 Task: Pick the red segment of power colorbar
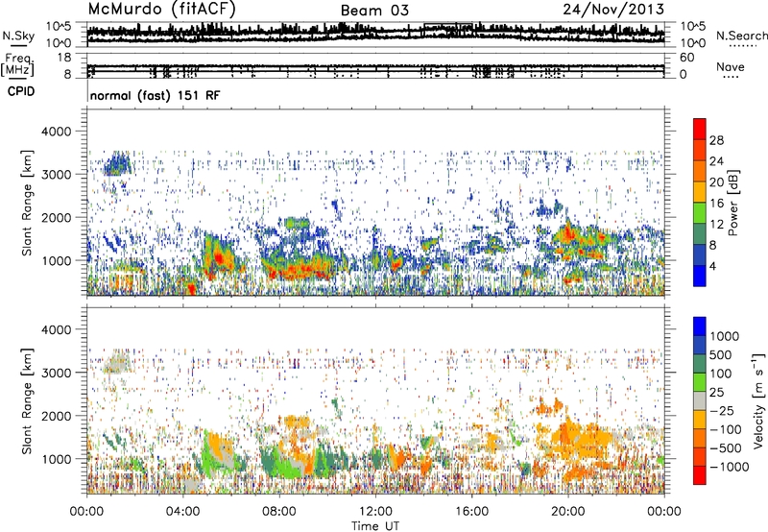[x=700, y=129]
